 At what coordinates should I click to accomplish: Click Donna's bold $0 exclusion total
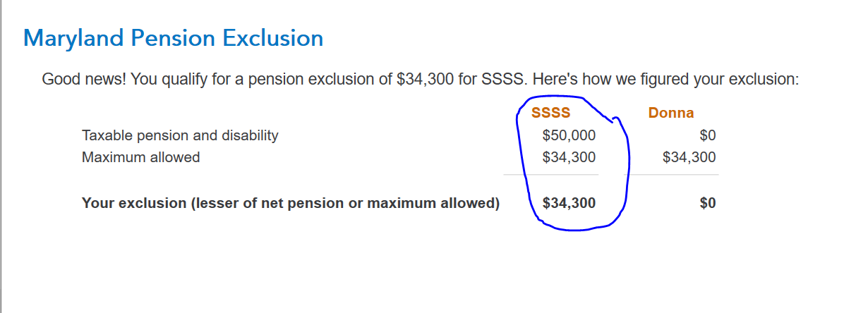click(708, 203)
